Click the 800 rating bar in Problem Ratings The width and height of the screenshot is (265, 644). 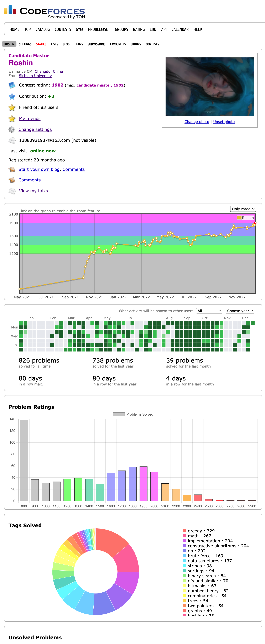click(x=24, y=460)
